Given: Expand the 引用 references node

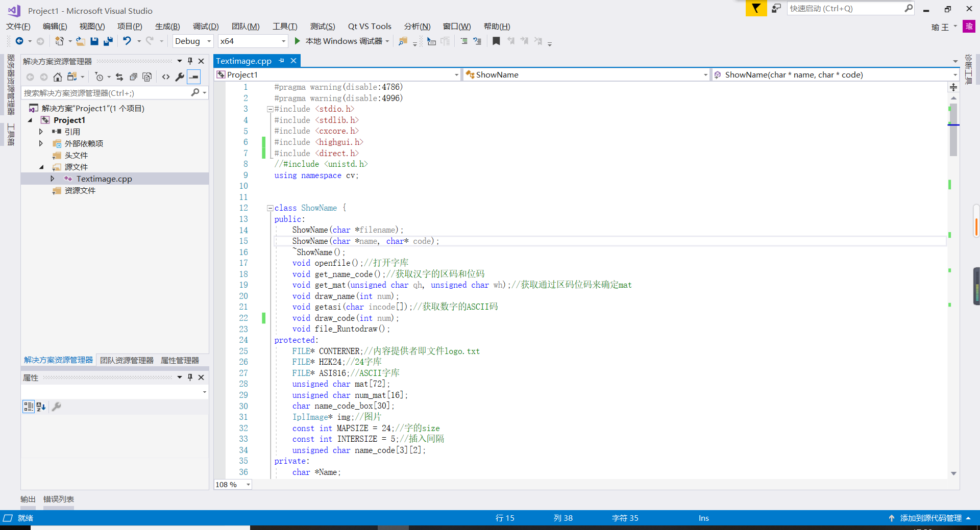Looking at the screenshot, I should (41, 132).
